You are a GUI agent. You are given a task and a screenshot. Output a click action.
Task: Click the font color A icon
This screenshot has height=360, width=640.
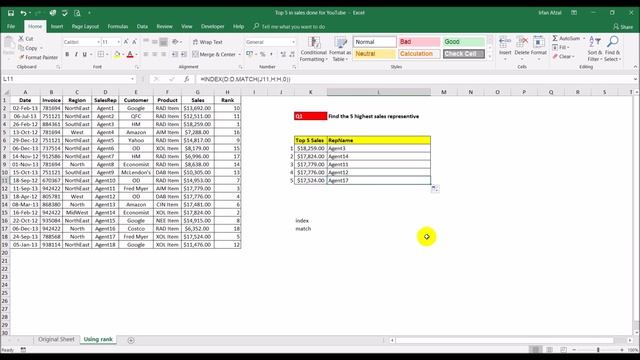130,54
